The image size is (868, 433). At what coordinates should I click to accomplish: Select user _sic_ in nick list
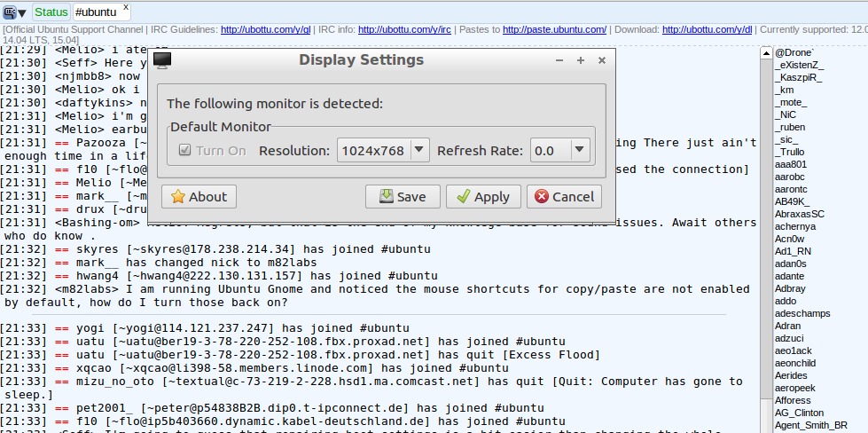(x=786, y=139)
